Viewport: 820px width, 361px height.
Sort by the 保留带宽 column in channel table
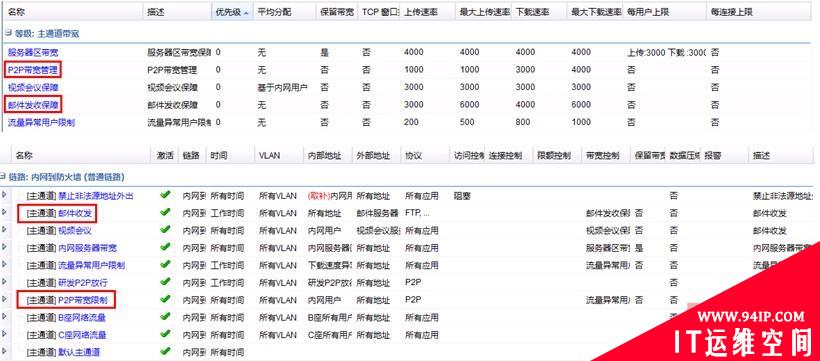click(337, 12)
